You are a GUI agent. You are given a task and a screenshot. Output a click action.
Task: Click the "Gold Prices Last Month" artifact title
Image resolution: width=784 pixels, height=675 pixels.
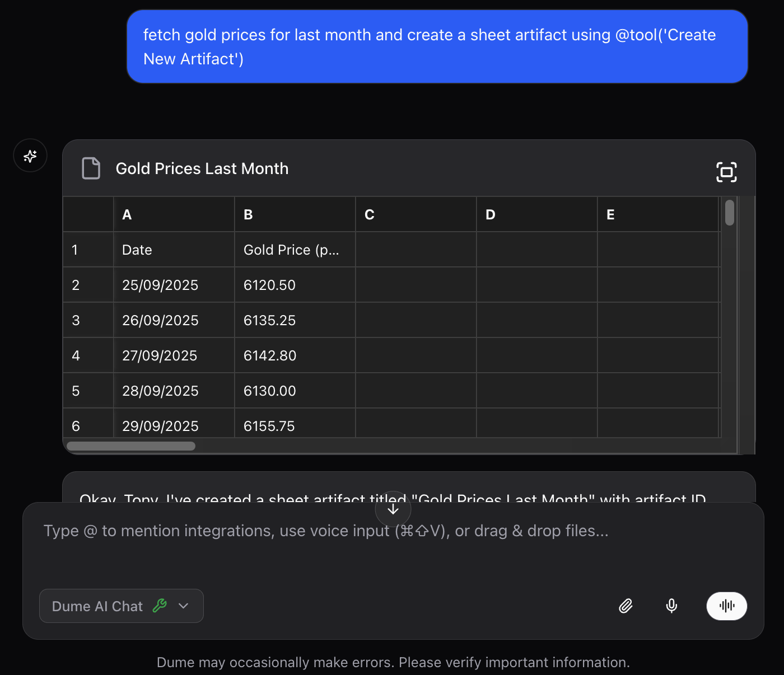pos(202,168)
